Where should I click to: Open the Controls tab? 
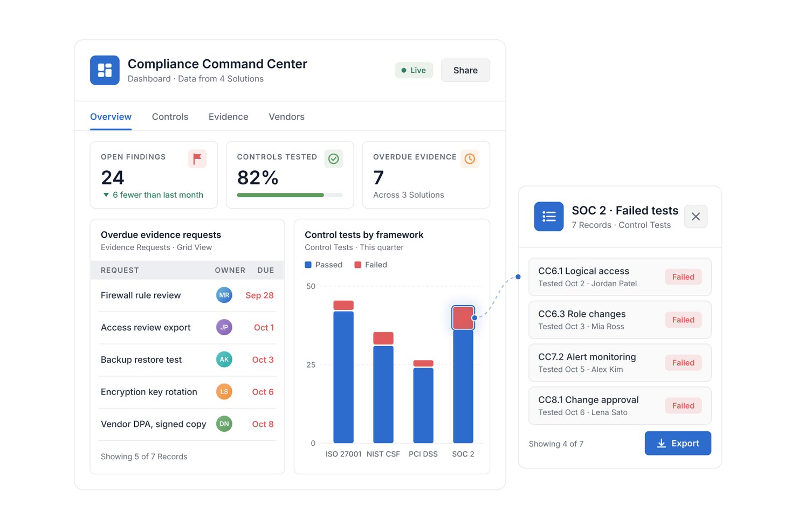click(170, 117)
